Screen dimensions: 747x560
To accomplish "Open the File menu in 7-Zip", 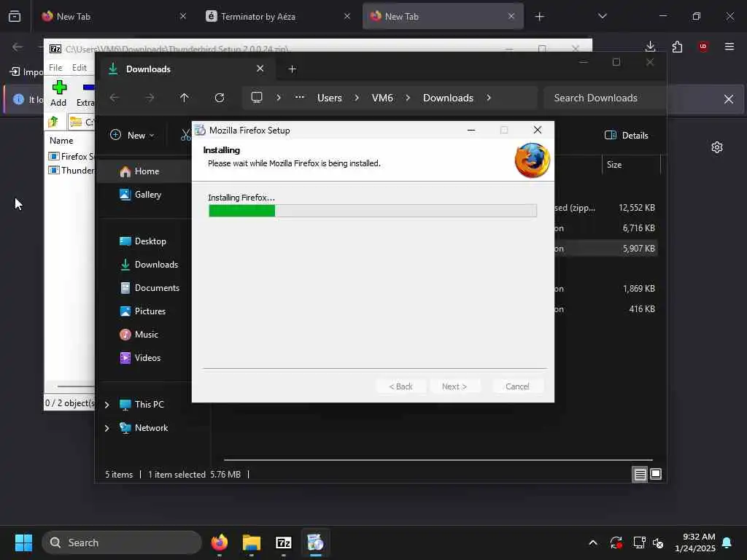I will (55, 68).
